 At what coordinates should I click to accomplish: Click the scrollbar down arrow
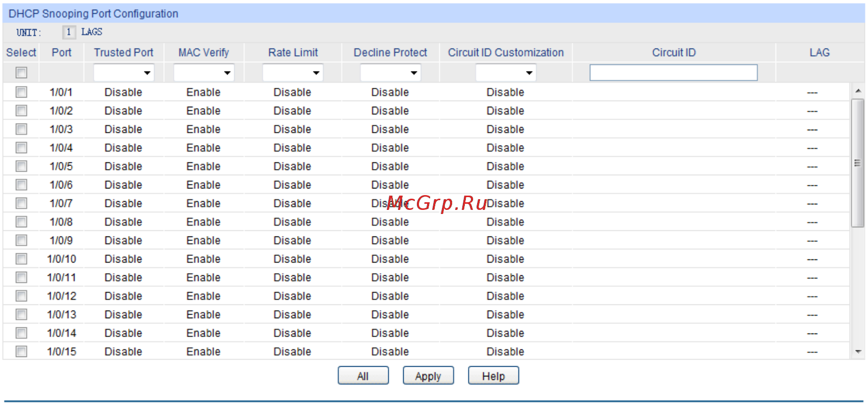858,351
